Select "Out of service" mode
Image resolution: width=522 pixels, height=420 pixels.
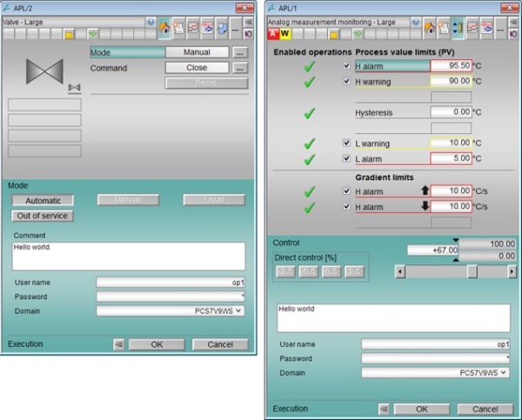tap(43, 216)
